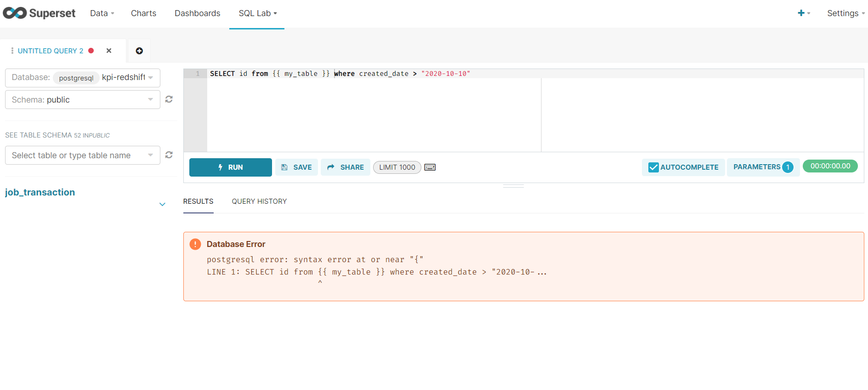Switch to Query History tab

pyautogui.click(x=259, y=201)
